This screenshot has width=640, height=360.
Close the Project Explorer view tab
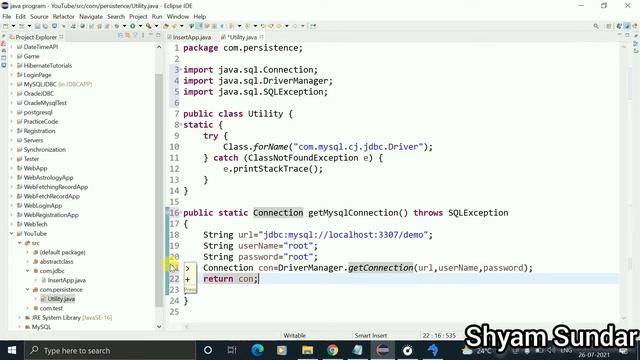point(61,37)
